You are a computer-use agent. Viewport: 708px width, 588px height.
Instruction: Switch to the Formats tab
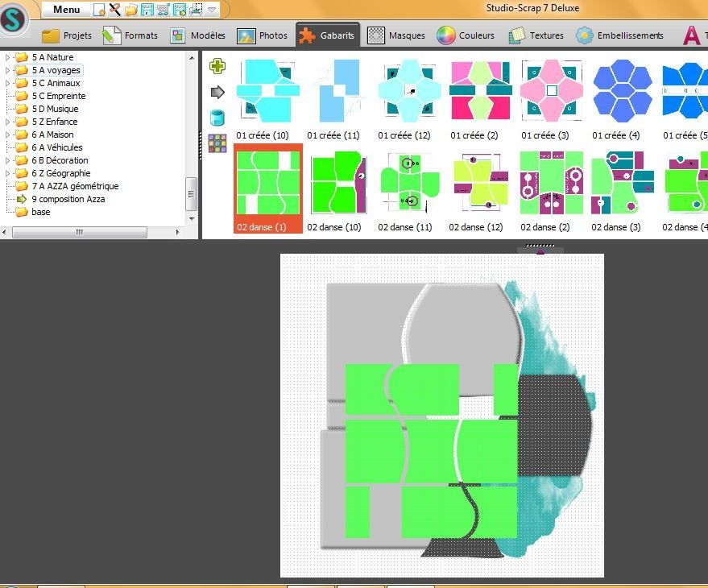point(130,35)
